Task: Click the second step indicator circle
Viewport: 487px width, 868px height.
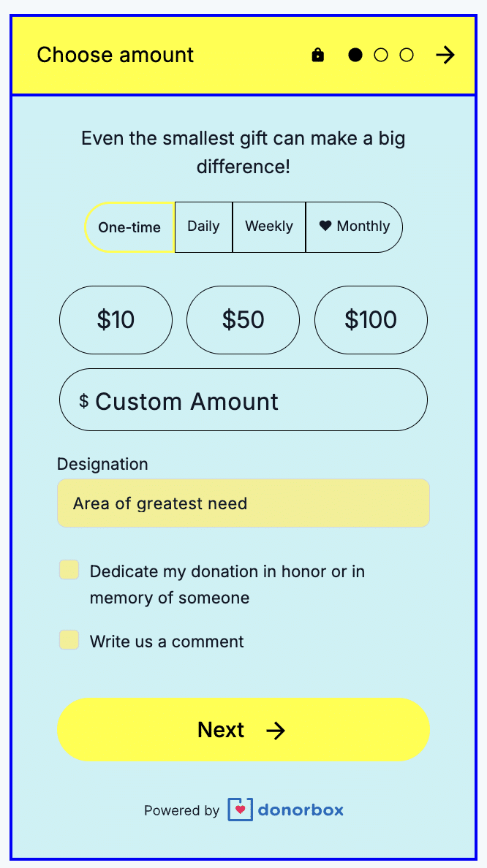Action: click(x=381, y=55)
